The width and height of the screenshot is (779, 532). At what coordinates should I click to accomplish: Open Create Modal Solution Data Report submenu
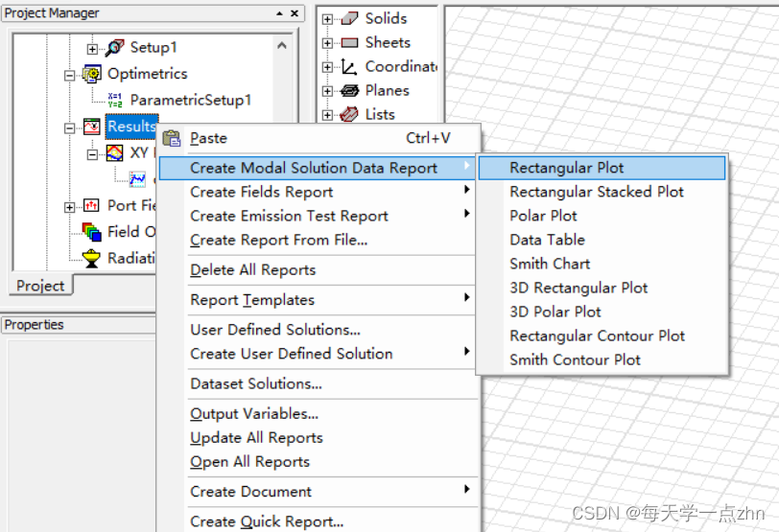[319, 168]
